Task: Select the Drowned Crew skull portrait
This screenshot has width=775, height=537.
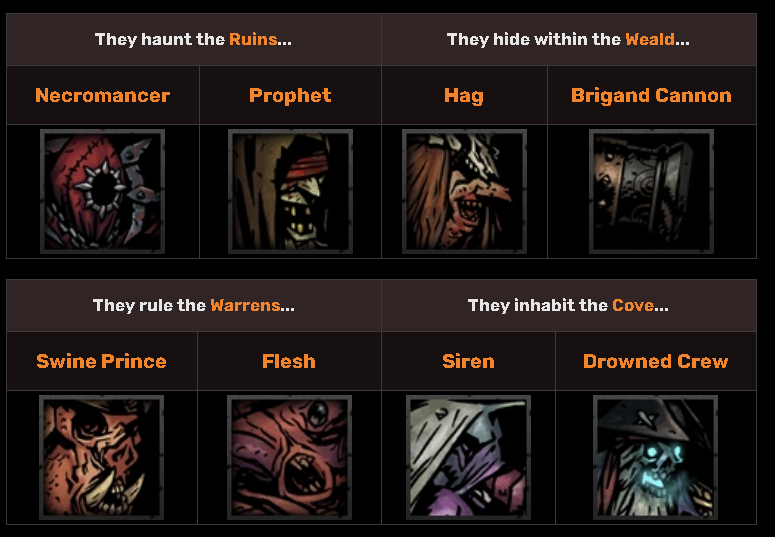Action: pyautogui.click(x=655, y=457)
